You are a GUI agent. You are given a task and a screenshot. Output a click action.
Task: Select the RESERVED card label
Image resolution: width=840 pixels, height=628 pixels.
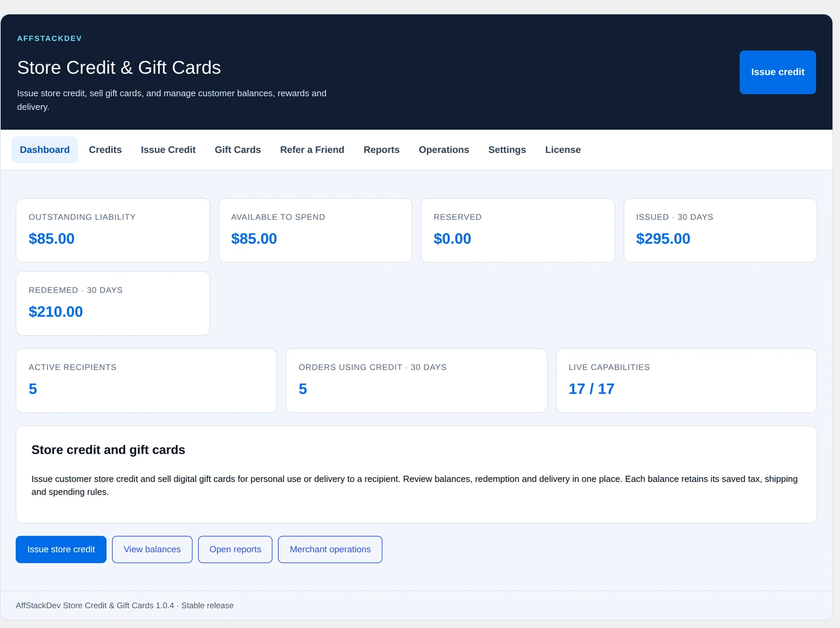[x=457, y=217]
